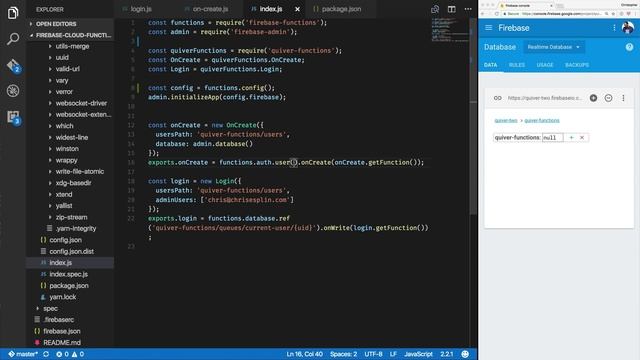This screenshot has height=360, width=640.
Task: Click Ln 16, Col 40 cursor position
Action: pyautogui.click(x=304, y=354)
